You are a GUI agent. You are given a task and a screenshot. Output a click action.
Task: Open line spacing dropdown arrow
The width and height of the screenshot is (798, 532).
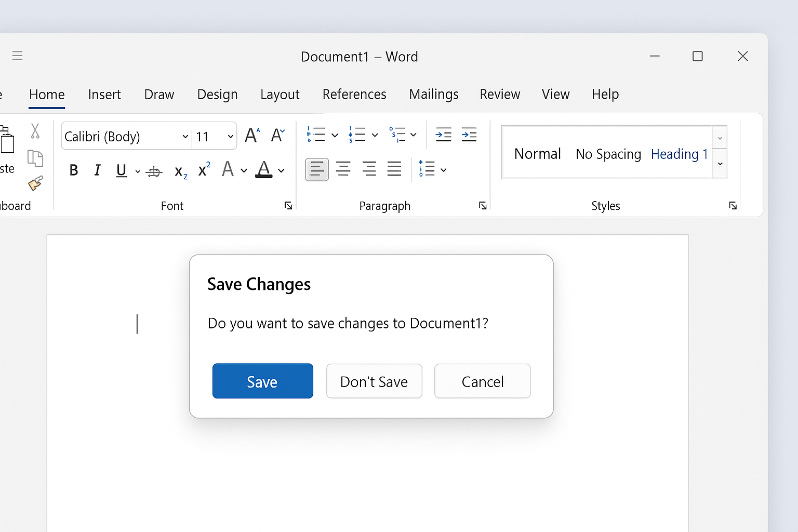point(444,170)
